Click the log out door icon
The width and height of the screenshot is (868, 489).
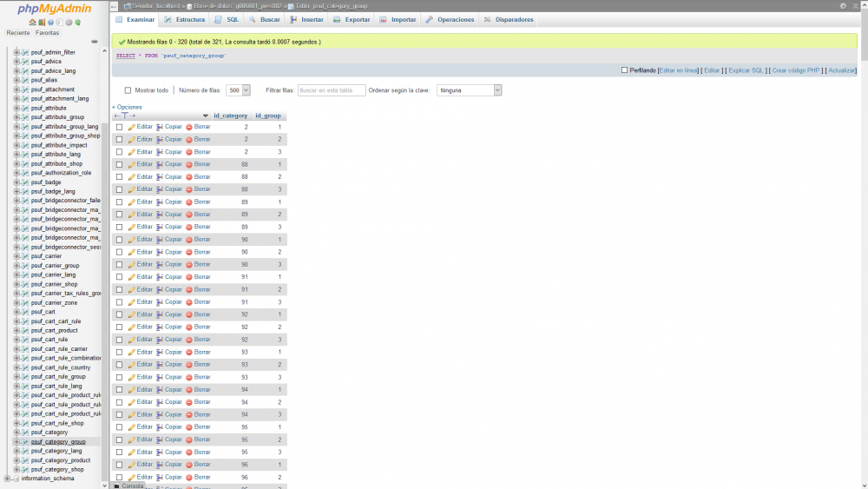pyautogui.click(x=42, y=23)
